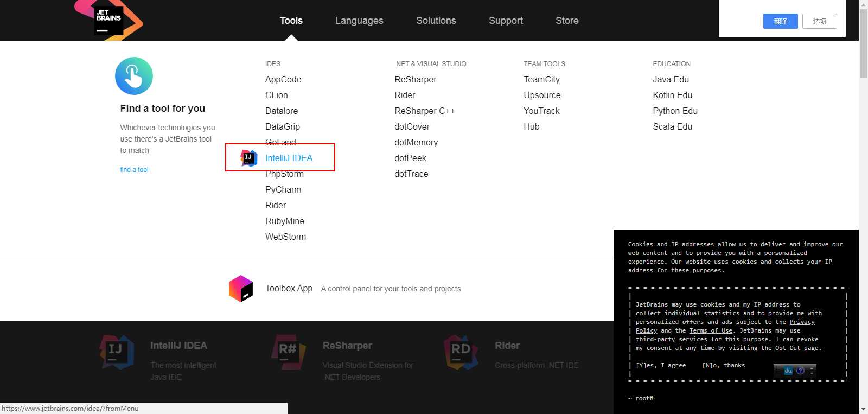The image size is (868, 414).
Task: Open the ReSharper link in .NET column
Action: (416, 79)
